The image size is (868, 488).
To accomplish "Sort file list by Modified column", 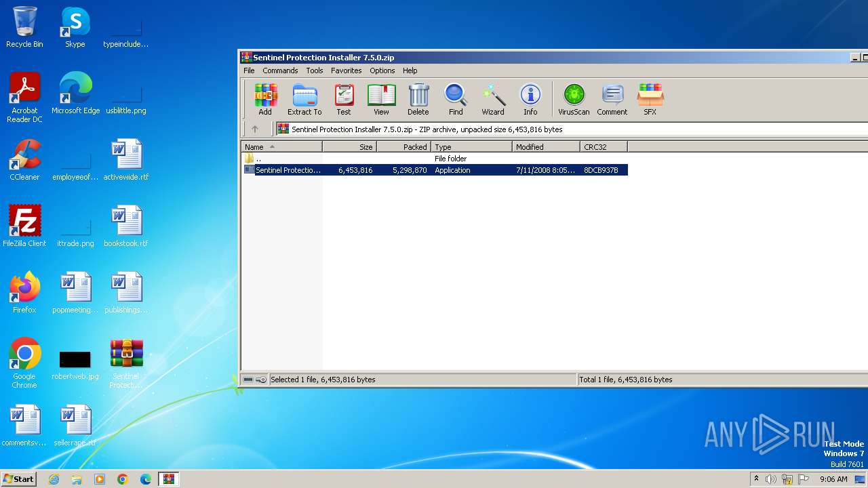I will [547, 146].
